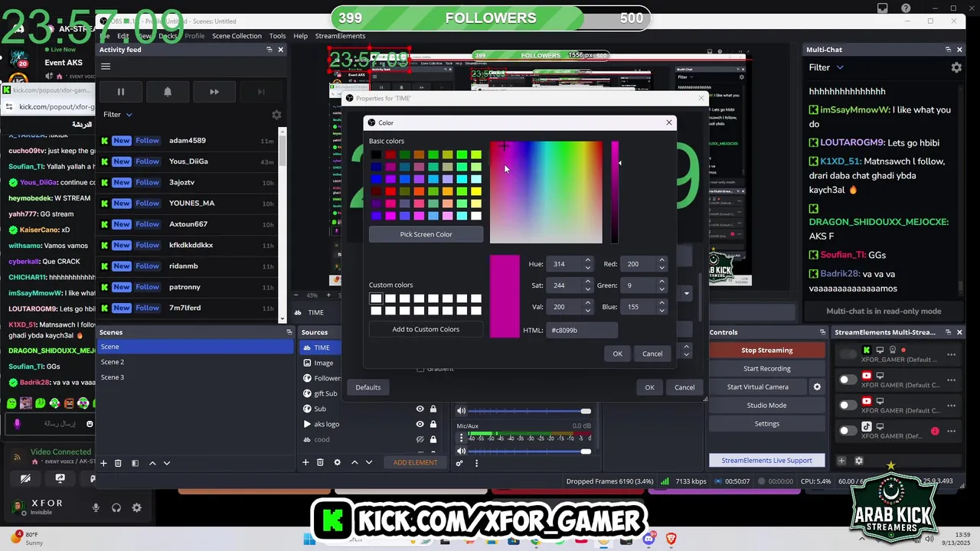The height and width of the screenshot is (551, 980).
Task: Open the Help menu
Action: (300, 36)
